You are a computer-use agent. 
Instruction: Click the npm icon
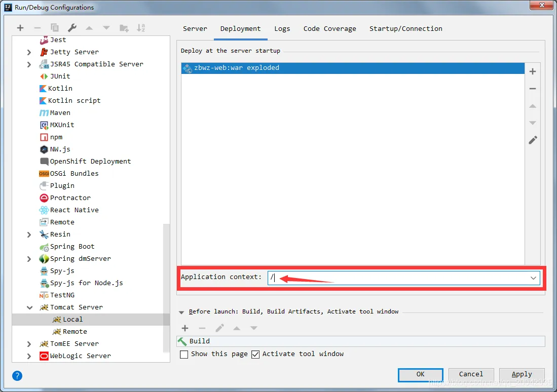point(44,137)
